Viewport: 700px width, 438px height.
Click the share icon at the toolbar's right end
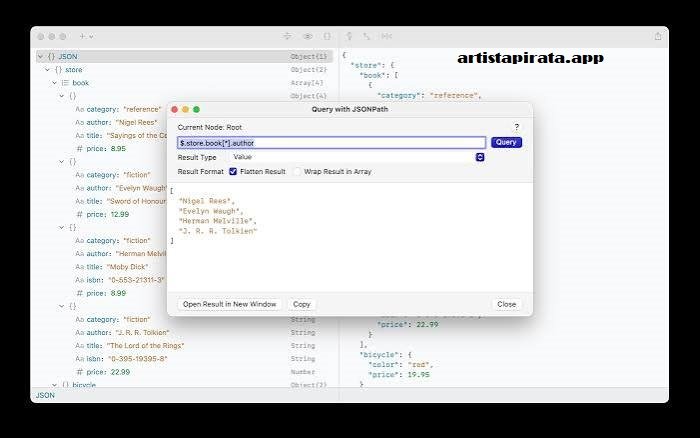(658, 37)
